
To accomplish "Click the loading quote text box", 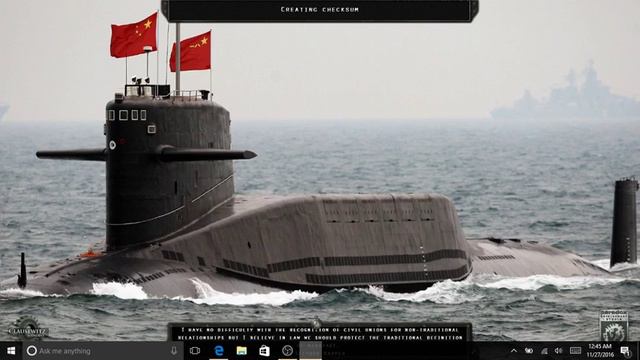I will click(320, 333).
